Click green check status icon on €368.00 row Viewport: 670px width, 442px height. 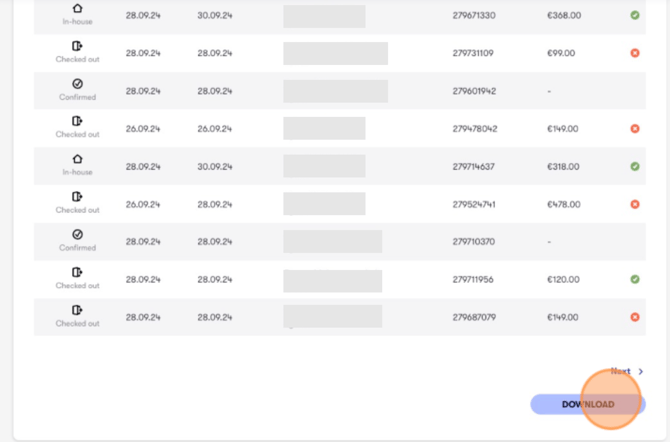click(x=635, y=15)
